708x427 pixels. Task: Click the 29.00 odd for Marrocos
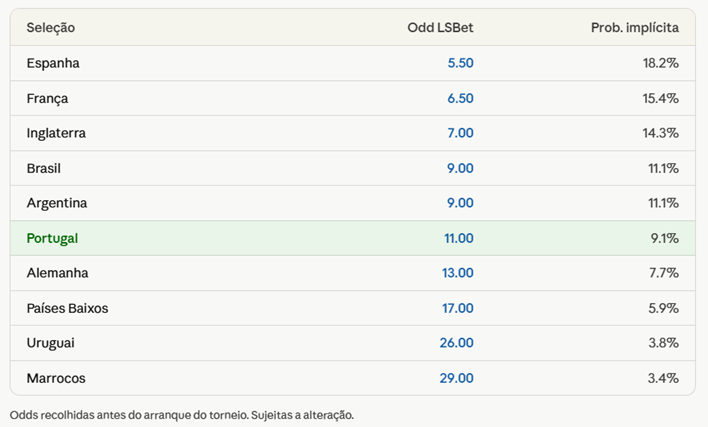coord(457,378)
